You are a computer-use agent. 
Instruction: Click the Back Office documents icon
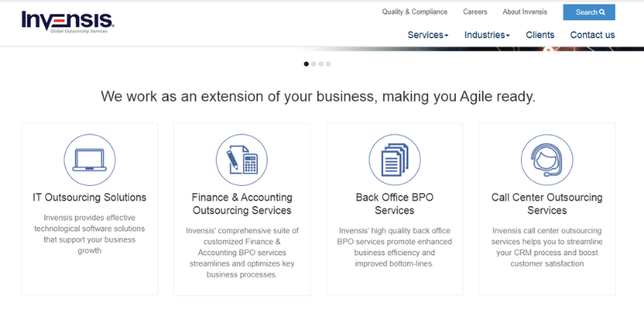tap(394, 160)
